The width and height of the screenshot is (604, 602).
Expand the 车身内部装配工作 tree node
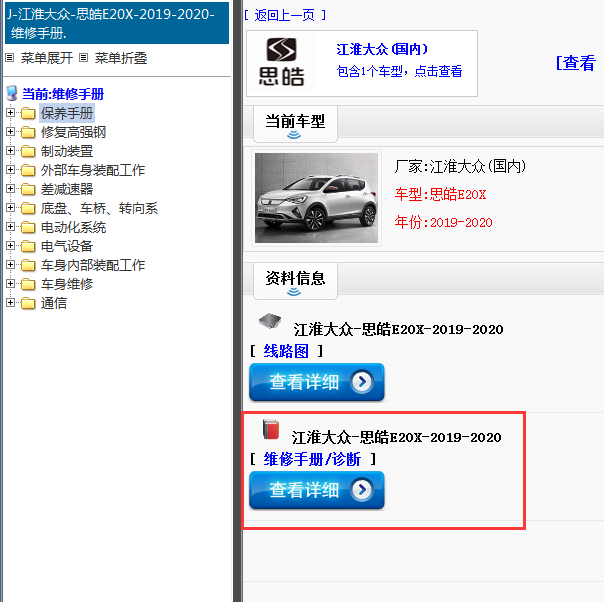click(x=10, y=264)
